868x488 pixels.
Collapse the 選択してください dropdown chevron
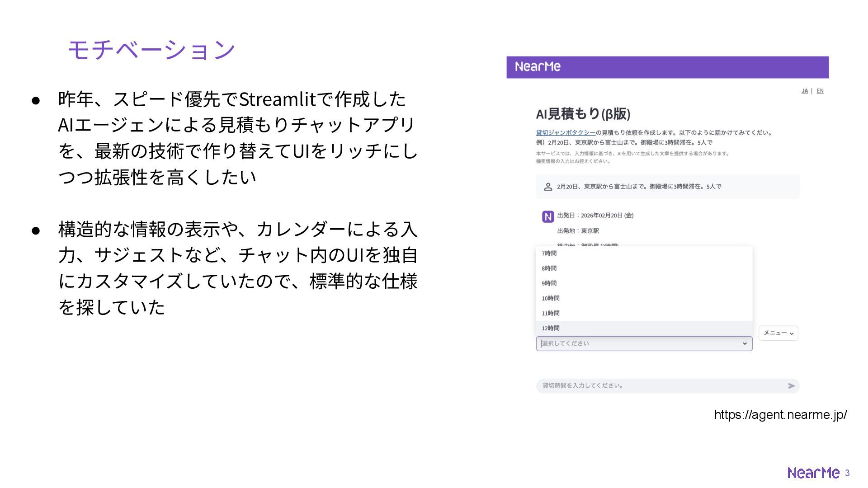(x=745, y=344)
